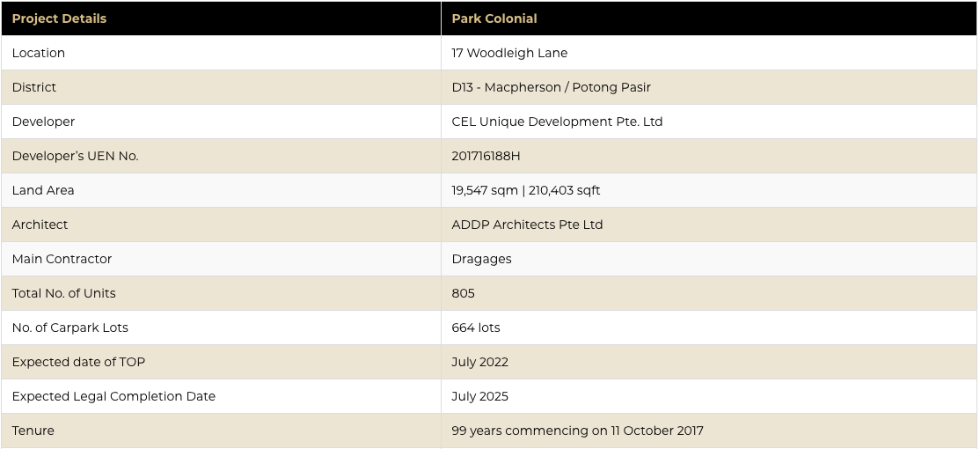Click the Architect row label
Image resolution: width=980 pixels, height=449 pixels.
tap(40, 224)
